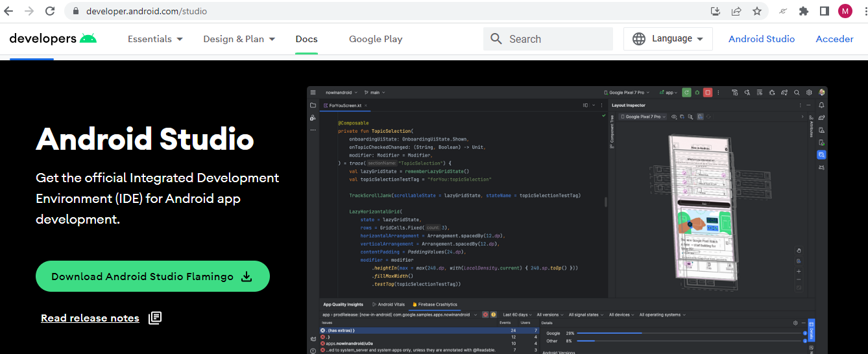This screenshot has width=868, height=354.
Task: Open the Google Play tab
Action: 376,39
